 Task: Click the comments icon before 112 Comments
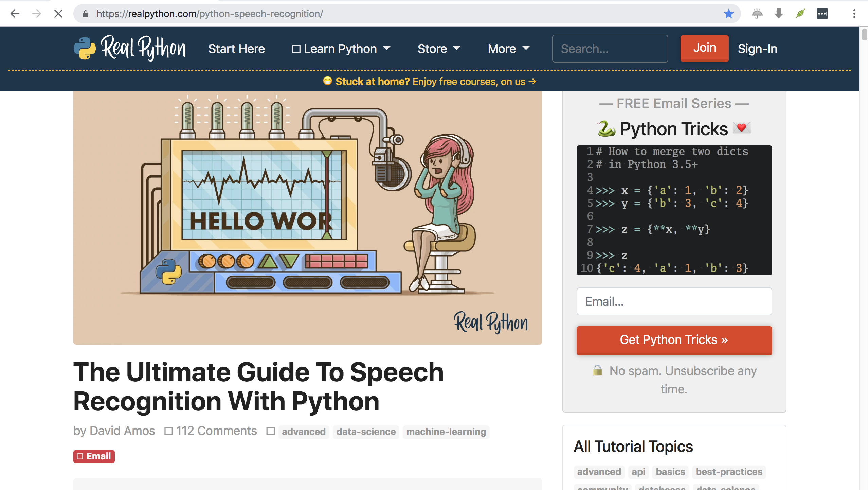tap(168, 431)
